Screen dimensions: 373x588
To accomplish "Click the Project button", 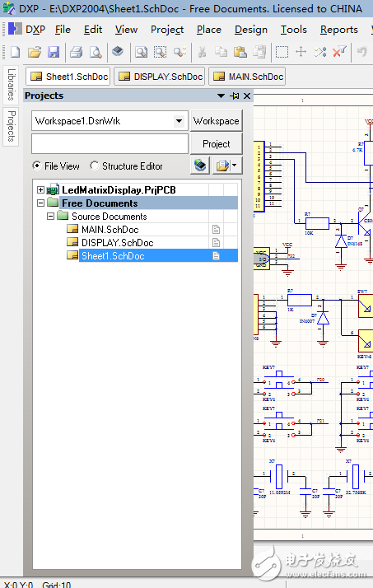I will coord(217,143).
